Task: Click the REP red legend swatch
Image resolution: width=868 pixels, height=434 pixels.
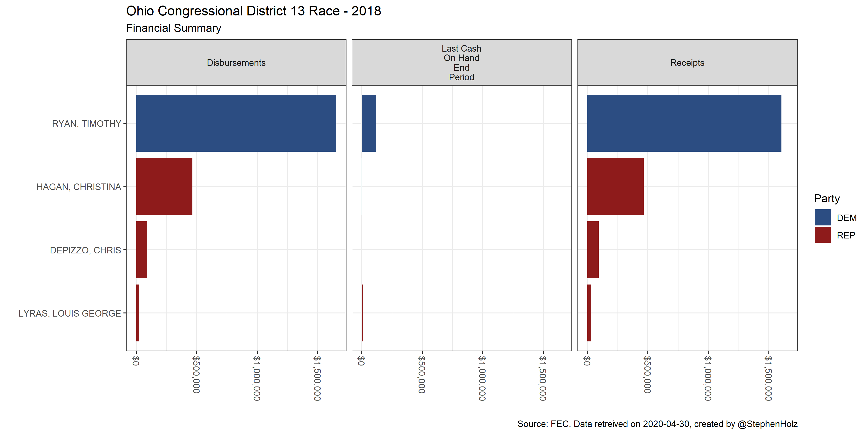Action: [822, 235]
